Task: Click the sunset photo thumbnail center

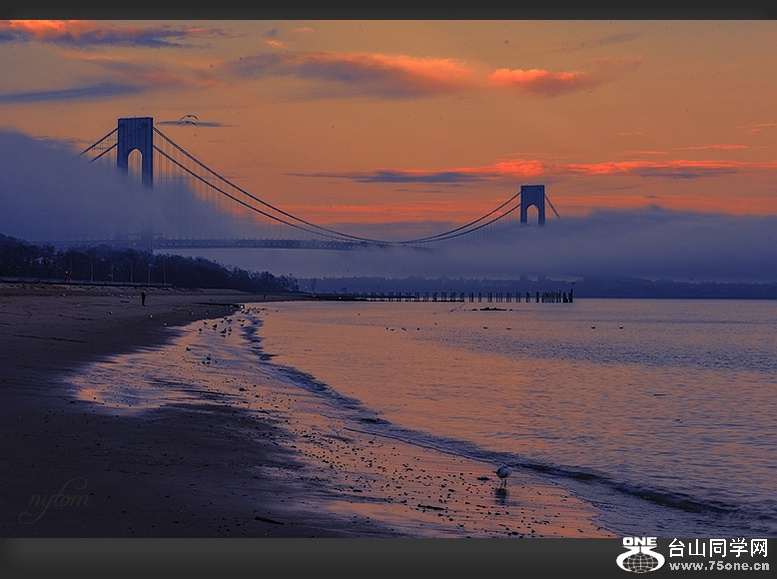Action: pyautogui.click(x=388, y=279)
